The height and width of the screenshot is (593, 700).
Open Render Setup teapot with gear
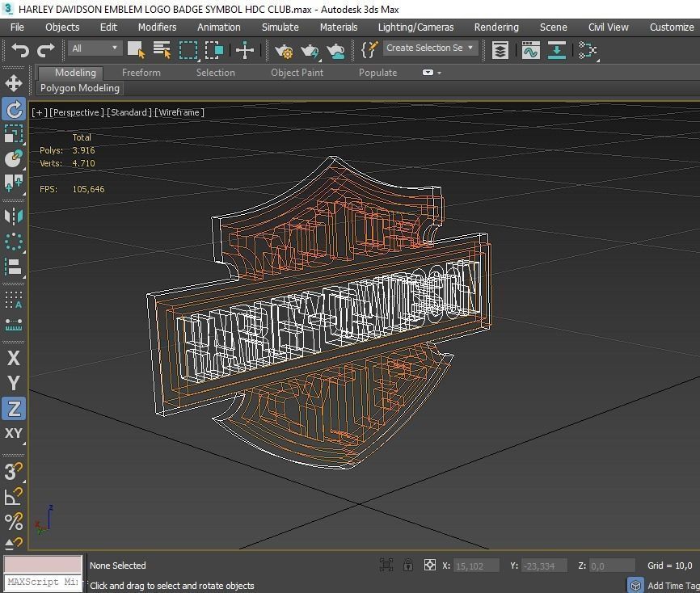coord(284,50)
